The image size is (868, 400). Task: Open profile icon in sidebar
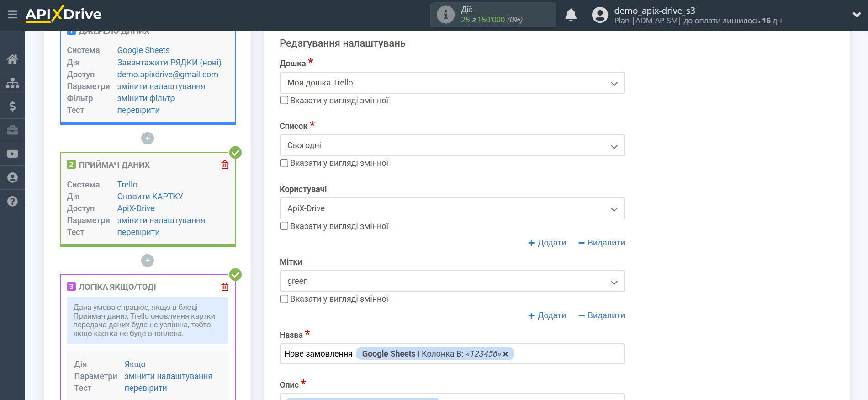(12, 178)
